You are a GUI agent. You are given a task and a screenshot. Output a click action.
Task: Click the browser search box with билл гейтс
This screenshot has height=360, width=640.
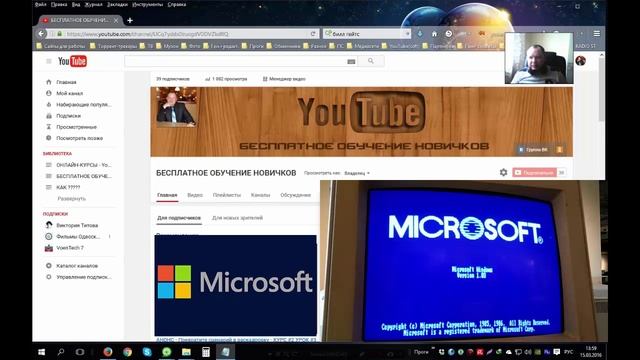click(x=367, y=34)
